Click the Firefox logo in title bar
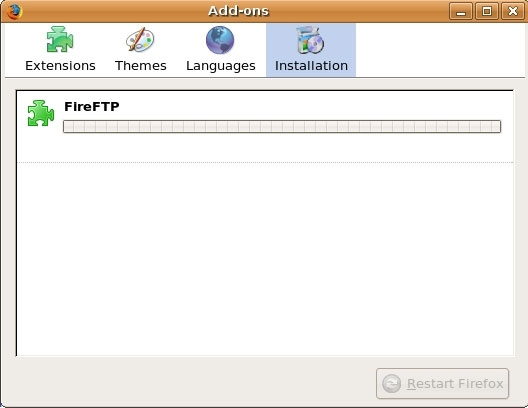Viewport: 528px width, 408px height. point(14,11)
